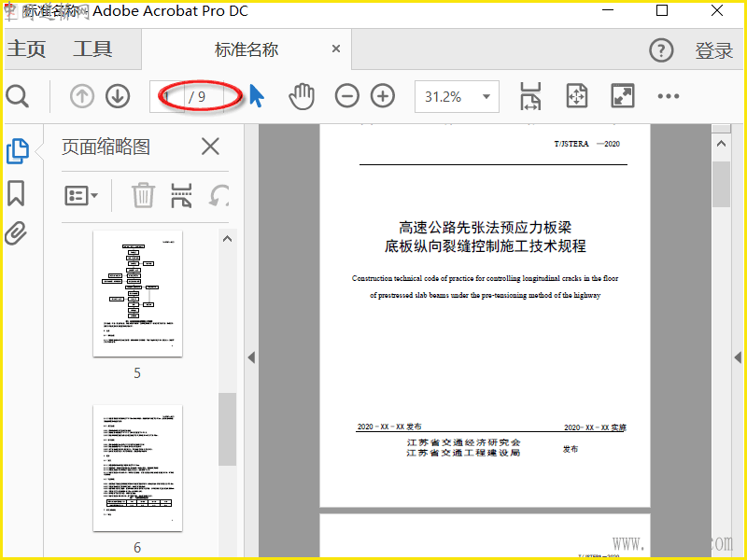Click the Chinese document title text
Screen dimensions: 747x560
pos(485,237)
